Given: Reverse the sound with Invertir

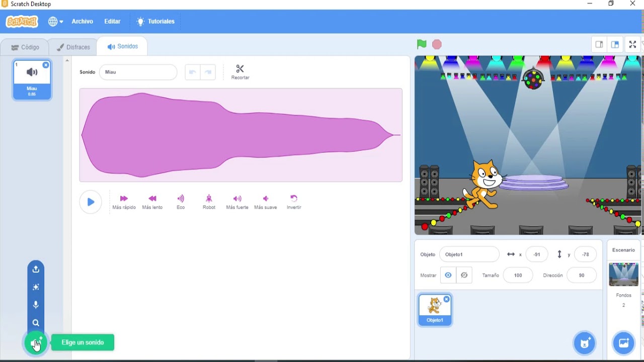Looking at the screenshot, I should click(x=294, y=202).
